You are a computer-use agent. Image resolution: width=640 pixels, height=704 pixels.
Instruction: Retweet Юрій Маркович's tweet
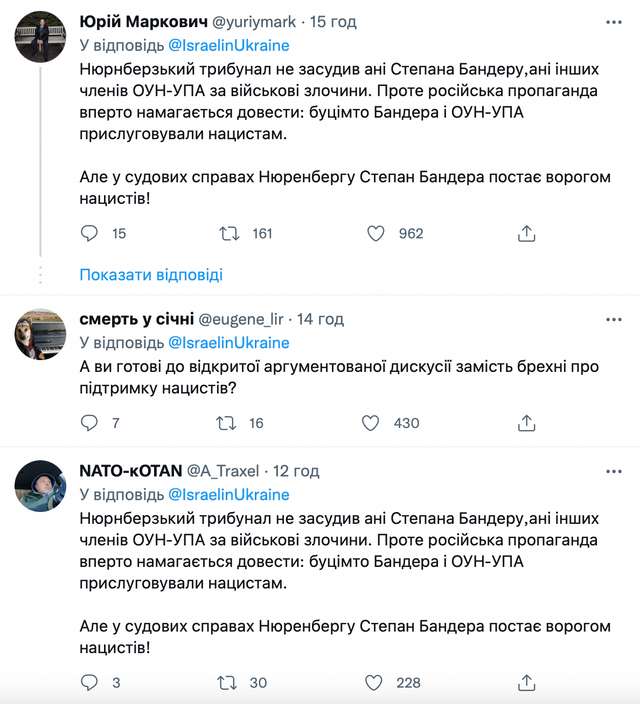click(231, 233)
